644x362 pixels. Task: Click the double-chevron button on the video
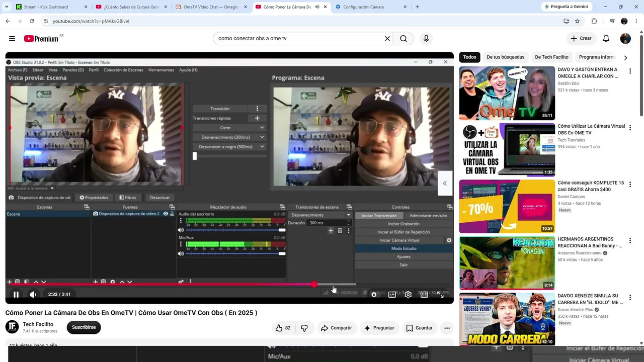click(x=445, y=184)
